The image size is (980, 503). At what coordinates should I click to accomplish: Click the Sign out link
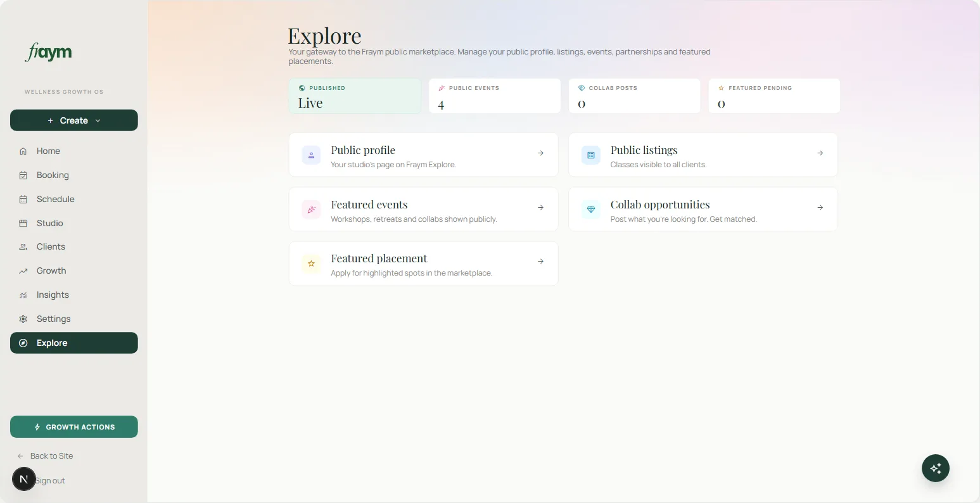[x=50, y=480]
